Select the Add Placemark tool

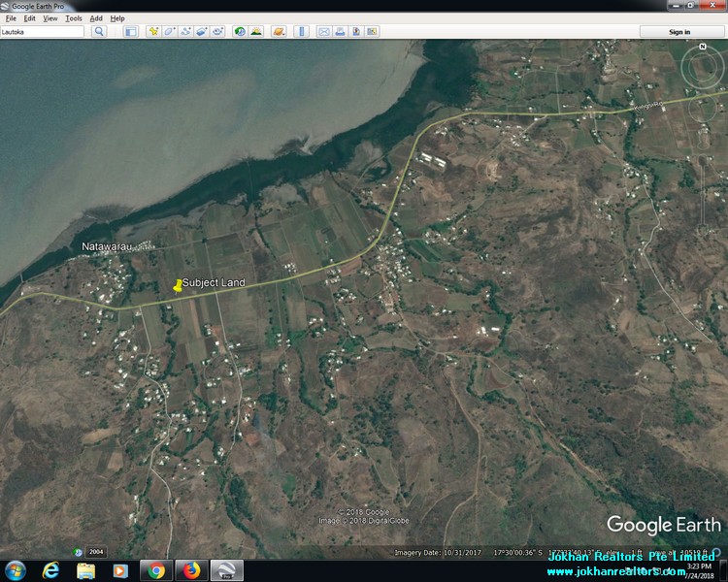153,31
